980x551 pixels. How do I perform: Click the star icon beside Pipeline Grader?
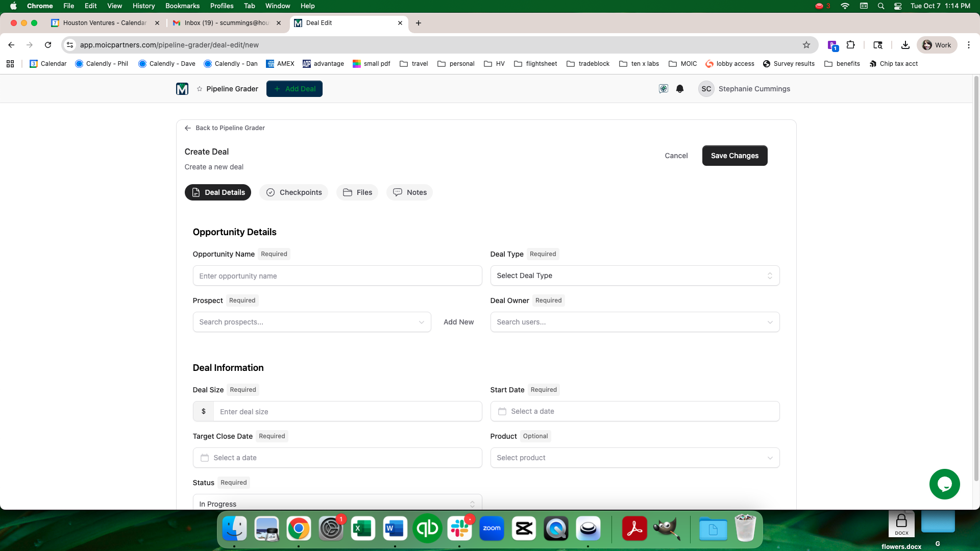pyautogui.click(x=200, y=89)
